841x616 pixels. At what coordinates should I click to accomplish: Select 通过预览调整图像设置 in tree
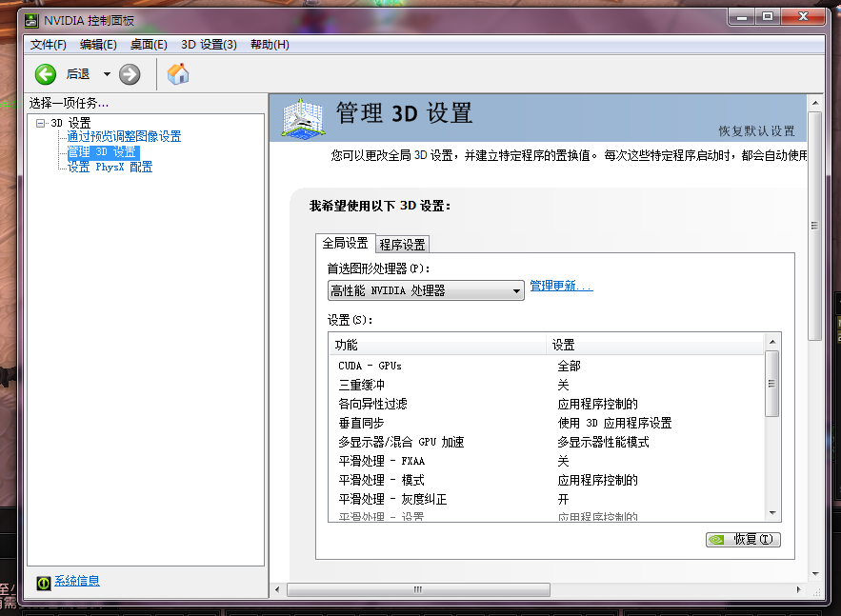coord(124,137)
